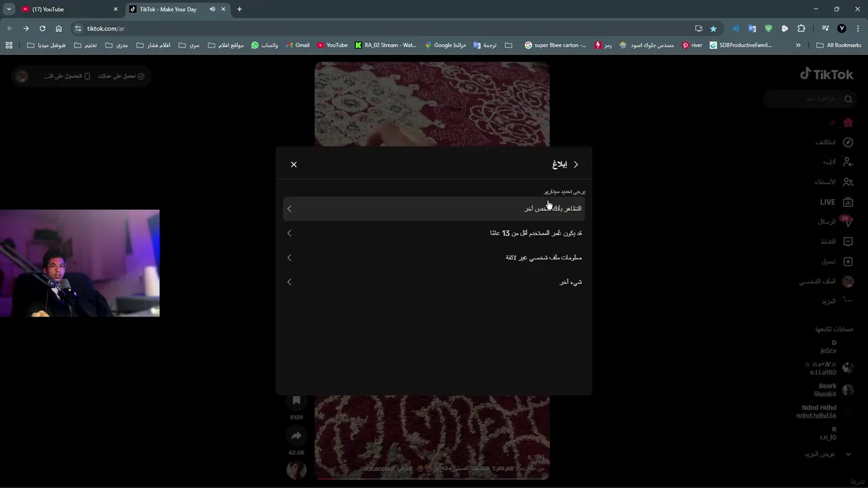Select report reason about user under 13
Viewport: 868px width, 488px height.
tap(434, 233)
